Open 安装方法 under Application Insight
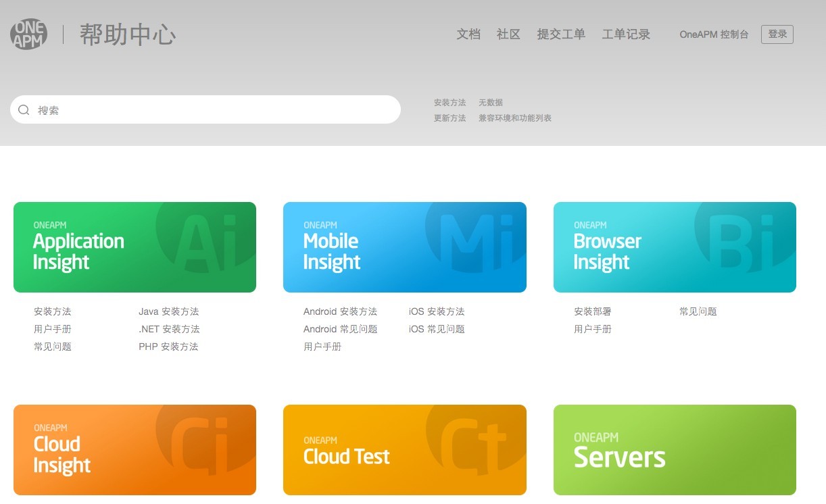The width and height of the screenshot is (826, 504). point(53,311)
